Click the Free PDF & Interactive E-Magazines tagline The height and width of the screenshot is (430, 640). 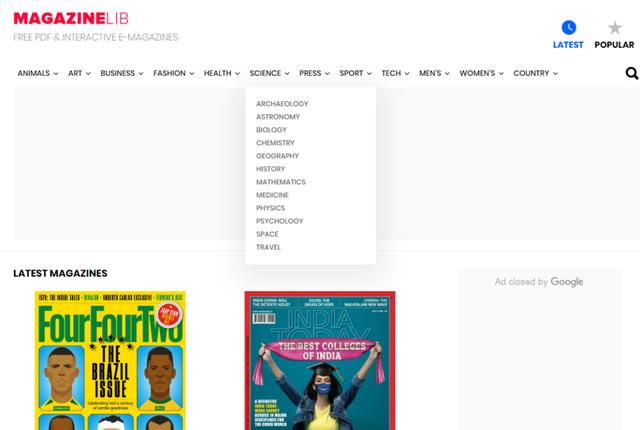(96, 37)
